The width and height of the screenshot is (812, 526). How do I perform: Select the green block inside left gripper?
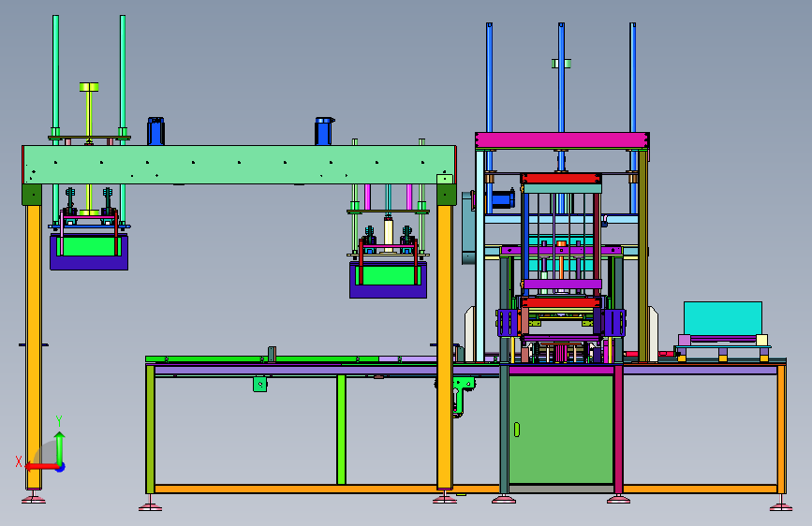click(x=89, y=245)
